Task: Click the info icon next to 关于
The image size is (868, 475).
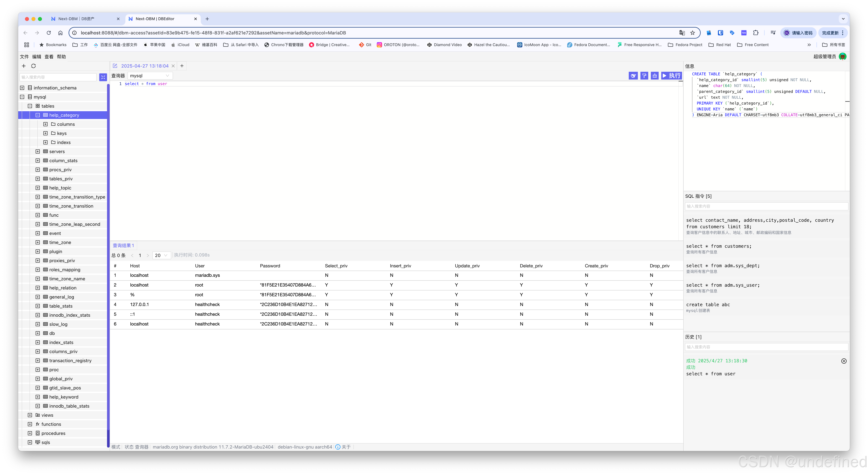Action: tap(338, 447)
